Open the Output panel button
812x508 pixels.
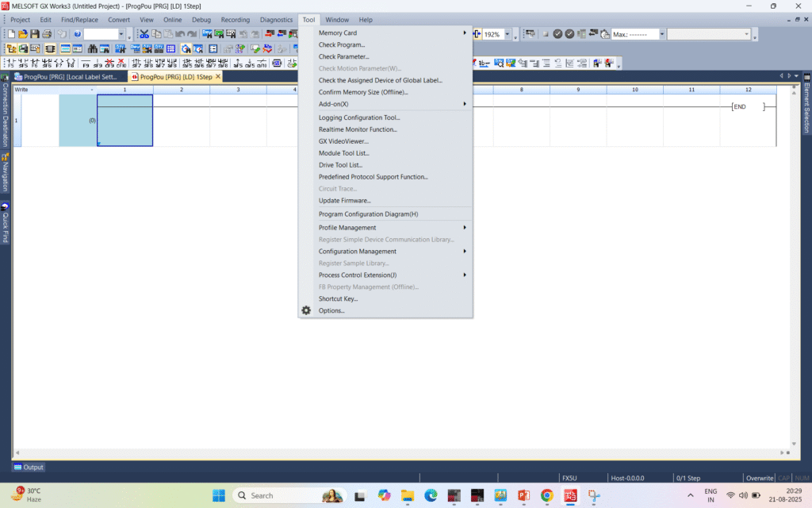(x=29, y=467)
